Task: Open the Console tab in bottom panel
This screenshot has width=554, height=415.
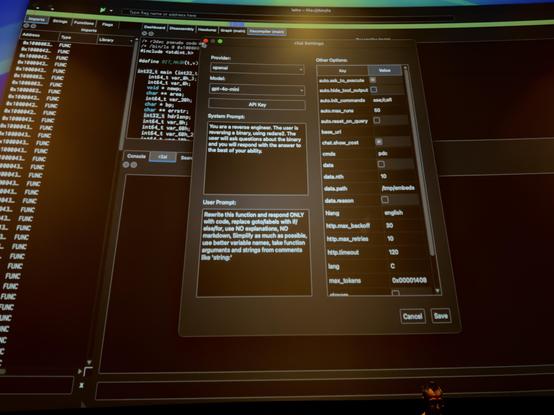Action: tap(136, 156)
